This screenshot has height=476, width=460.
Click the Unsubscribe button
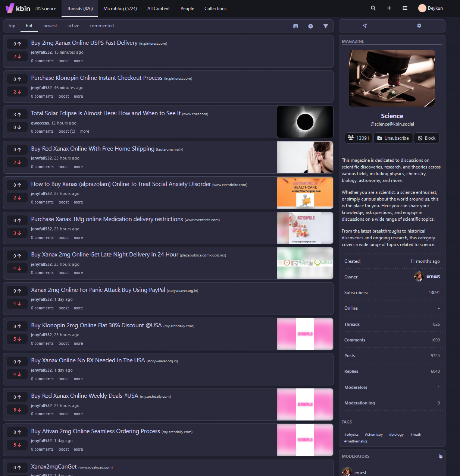(393, 138)
